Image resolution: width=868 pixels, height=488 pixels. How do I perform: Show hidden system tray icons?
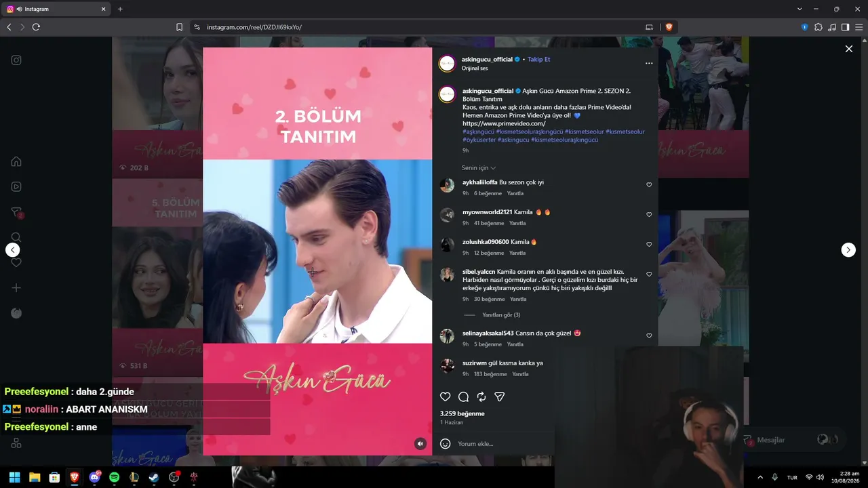(x=760, y=477)
